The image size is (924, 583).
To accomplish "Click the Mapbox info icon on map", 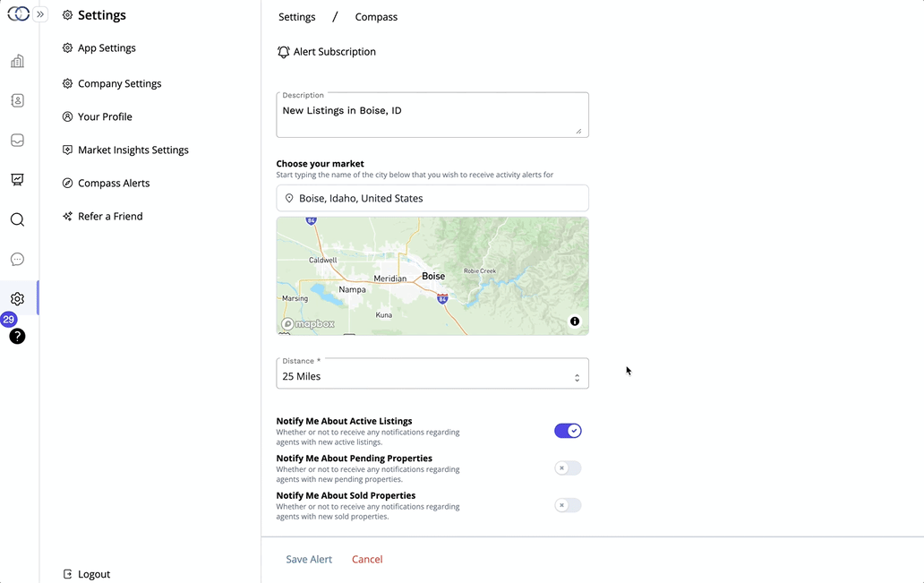I will (575, 321).
